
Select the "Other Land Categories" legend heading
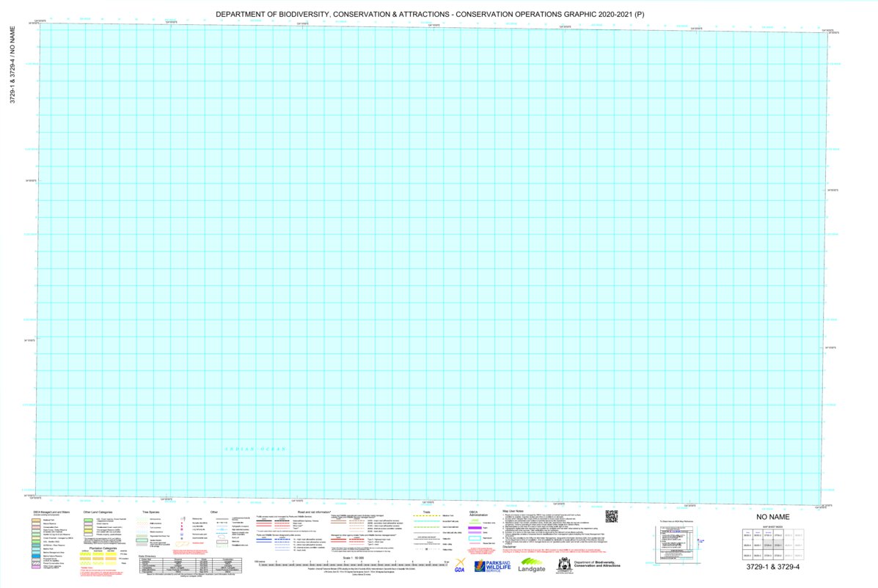pyautogui.click(x=97, y=511)
